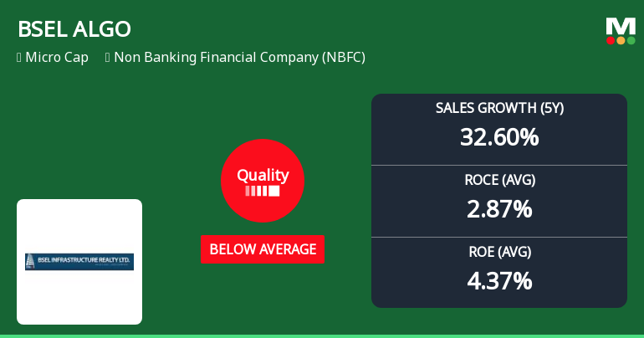
Task: Click the Micro Cap tag
Action: pos(57,58)
